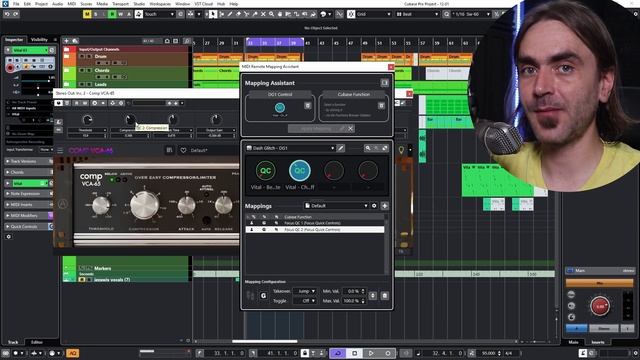
Task: Click the highlighted QC knob Vital - Ch..ff
Action: pos(300,171)
